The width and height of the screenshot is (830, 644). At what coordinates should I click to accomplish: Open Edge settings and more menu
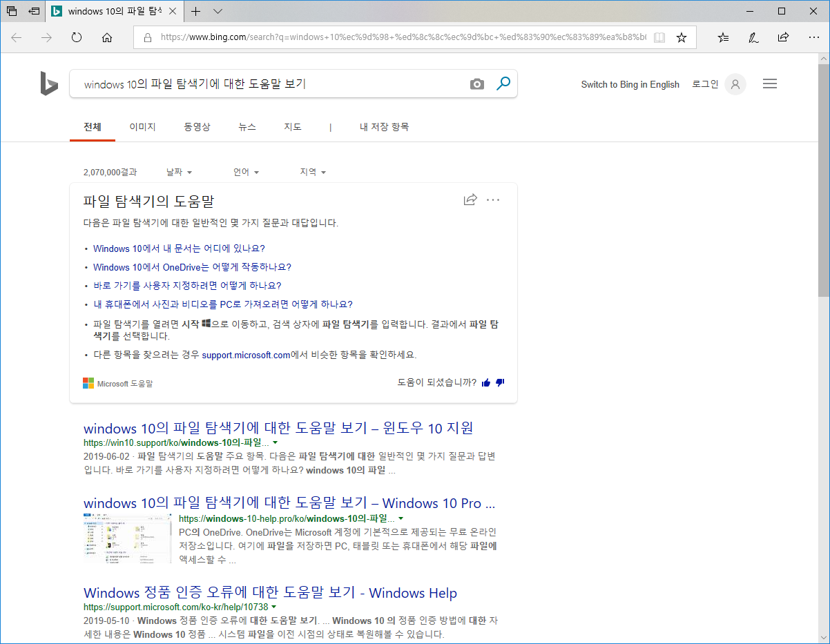pyautogui.click(x=813, y=38)
